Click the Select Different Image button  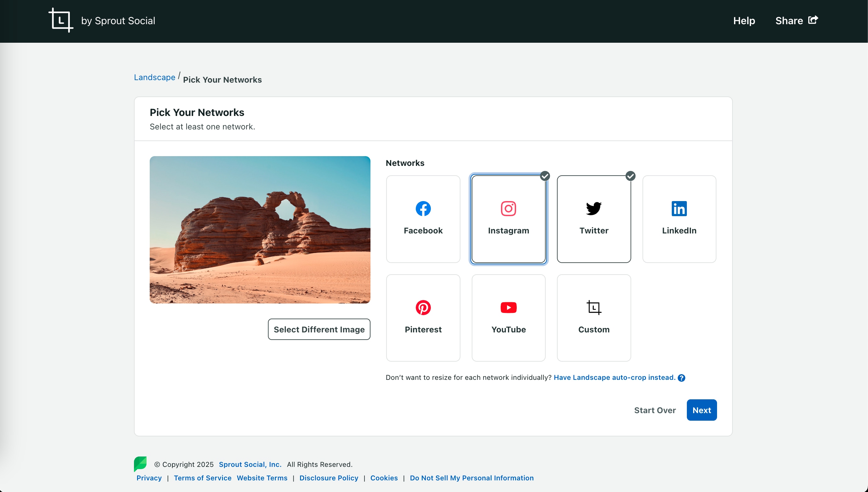click(319, 329)
